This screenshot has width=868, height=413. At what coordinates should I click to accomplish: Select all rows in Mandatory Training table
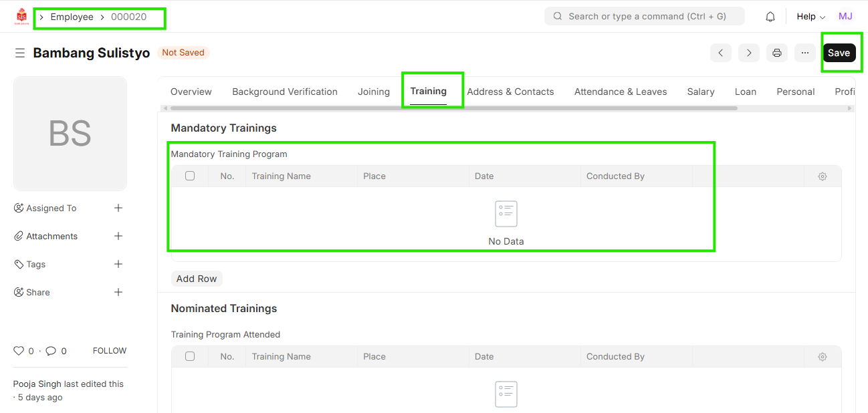190,176
